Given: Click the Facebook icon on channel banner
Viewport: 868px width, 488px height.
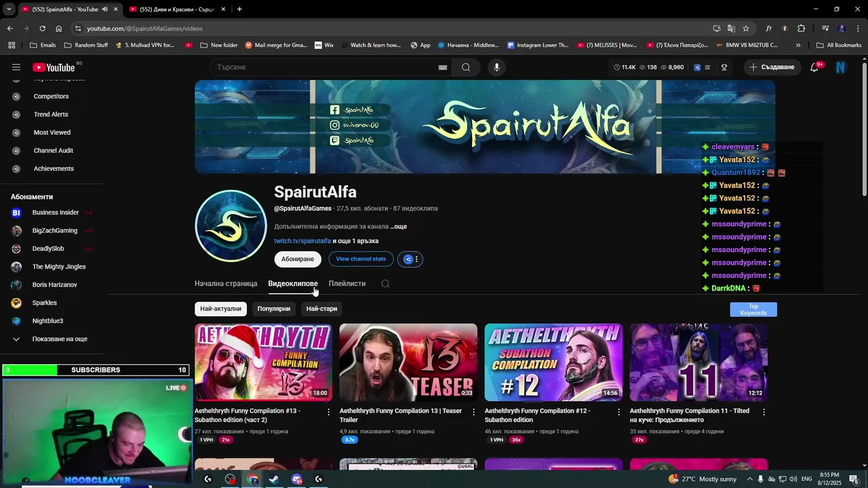Looking at the screenshot, I should [x=334, y=110].
